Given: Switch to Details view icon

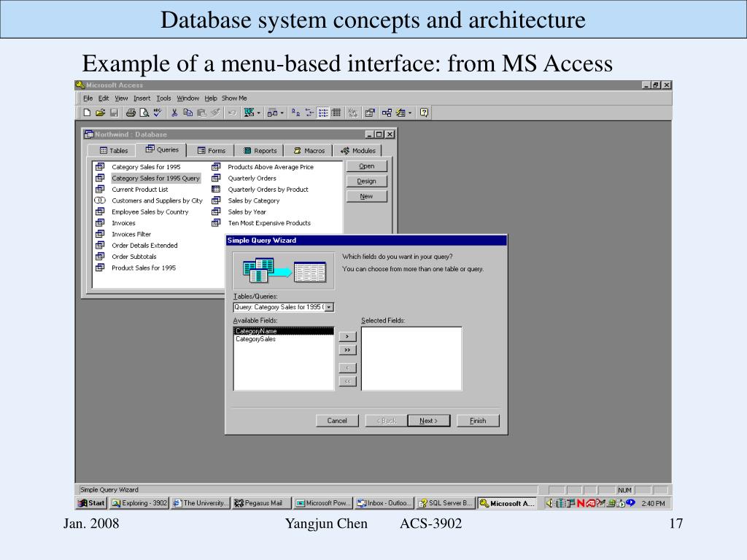Looking at the screenshot, I should point(336,113).
